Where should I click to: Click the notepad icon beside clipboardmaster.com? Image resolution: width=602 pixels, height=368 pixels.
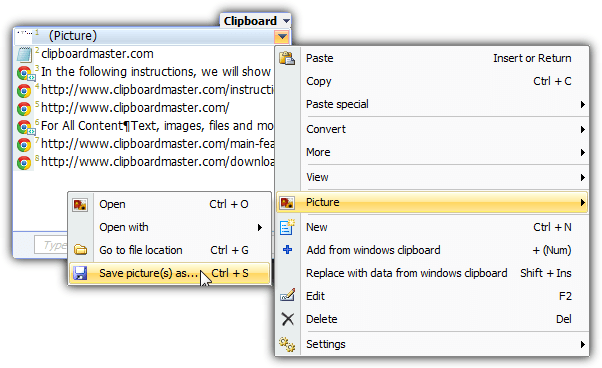click(x=24, y=54)
